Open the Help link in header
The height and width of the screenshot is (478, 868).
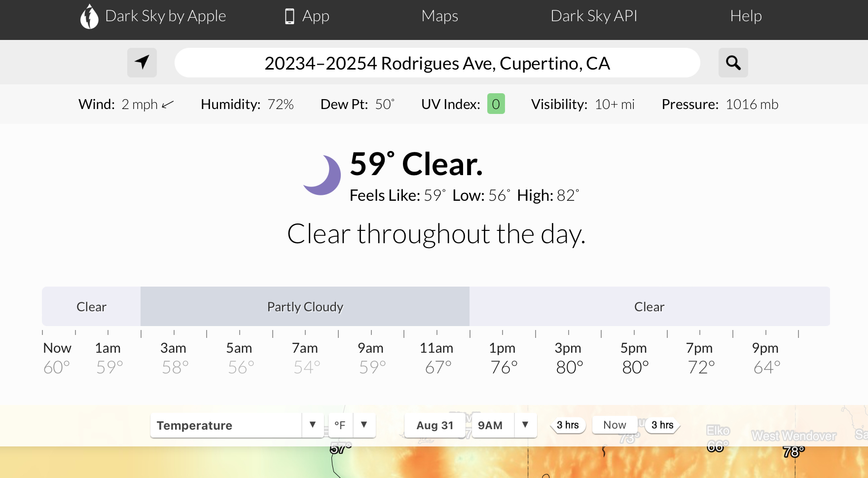[x=746, y=16]
